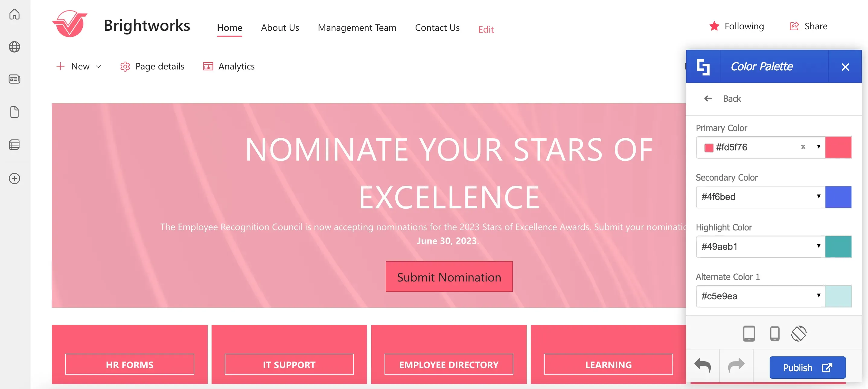Open the Management Team navigation item
Viewport: 868px width, 389px height.
point(357,28)
